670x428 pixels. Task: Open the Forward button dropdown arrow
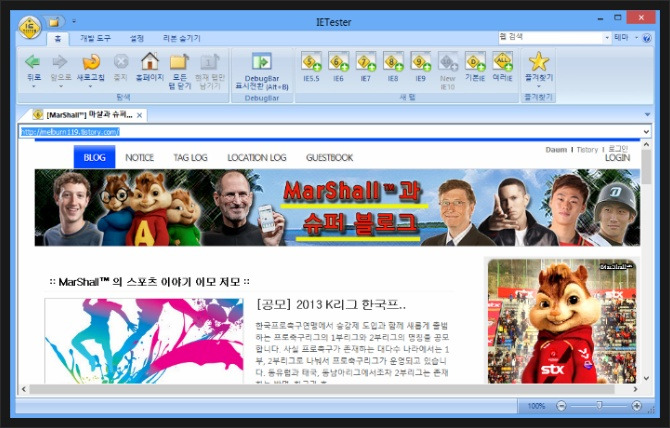tap(60, 87)
